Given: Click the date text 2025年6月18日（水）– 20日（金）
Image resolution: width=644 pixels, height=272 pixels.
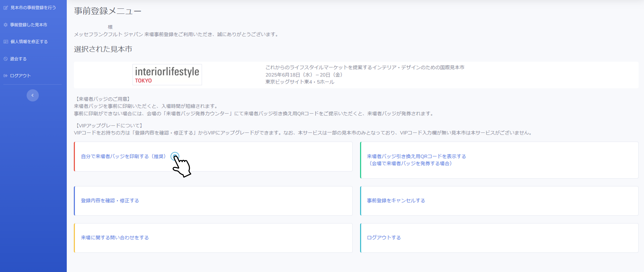Looking at the screenshot, I should (305, 75).
